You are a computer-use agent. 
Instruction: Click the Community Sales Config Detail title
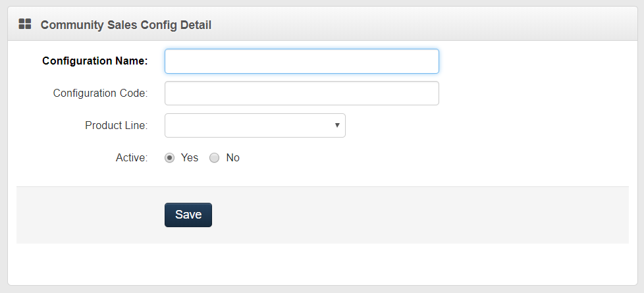click(x=126, y=25)
